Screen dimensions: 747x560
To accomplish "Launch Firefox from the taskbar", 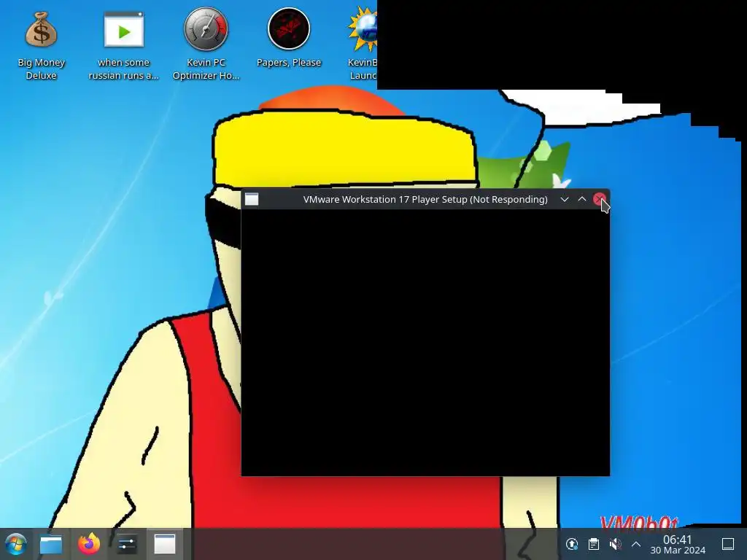I will point(89,544).
